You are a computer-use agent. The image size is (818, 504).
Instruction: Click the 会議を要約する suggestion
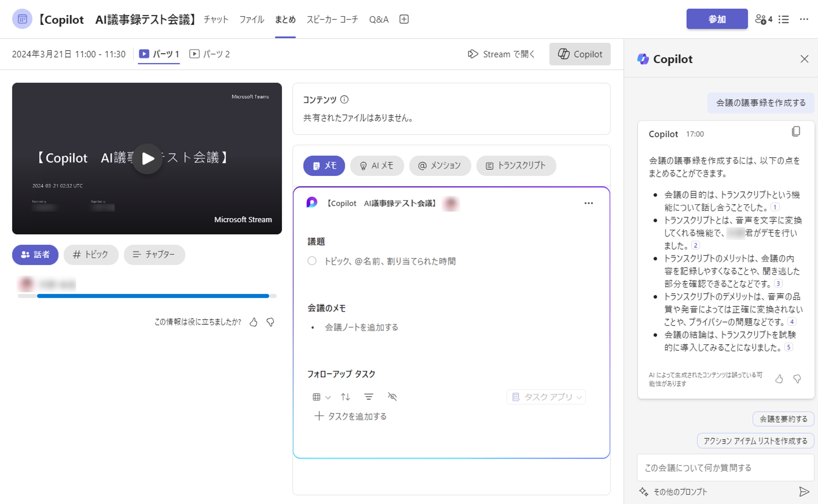point(783,419)
